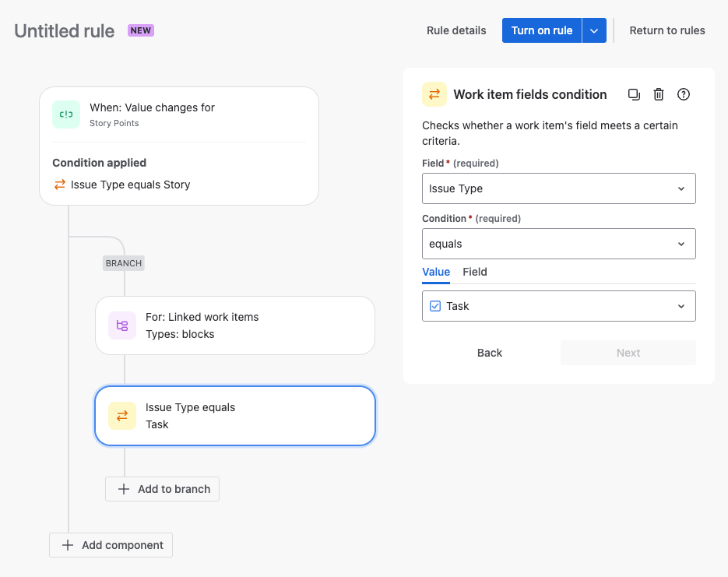Viewport: 728px width, 577px height.
Task: Click the purple branch icon for linked work items
Action: tap(122, 325)
